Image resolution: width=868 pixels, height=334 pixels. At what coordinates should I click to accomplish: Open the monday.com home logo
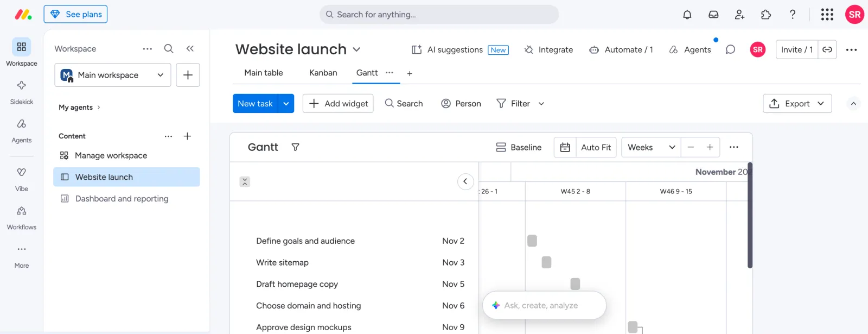click(23, 15)
